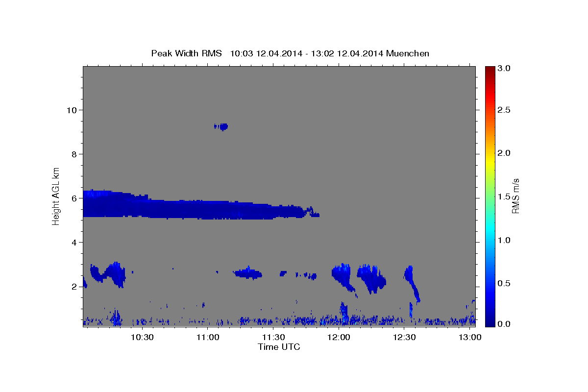Click the height tick label 10
This screenshot has height=392, width=588.
[71, 110]
